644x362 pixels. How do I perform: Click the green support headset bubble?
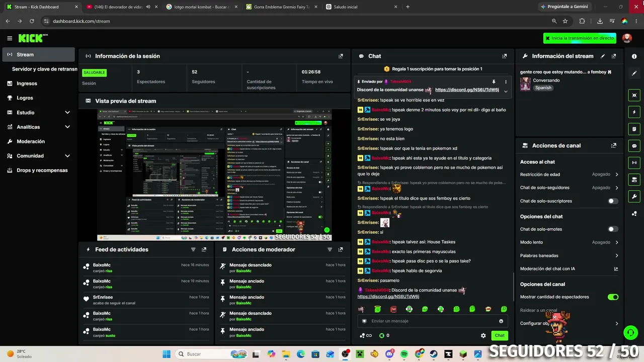tap(630, 332)
